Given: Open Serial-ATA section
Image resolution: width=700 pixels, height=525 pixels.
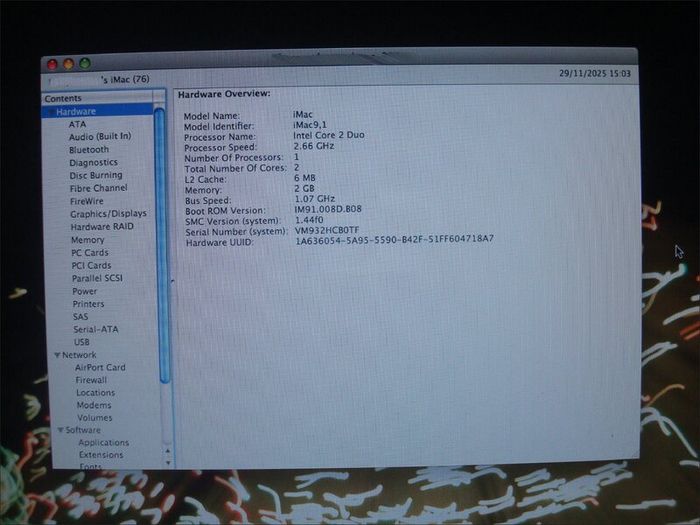Looking at the screenshot, I should [96, 329].
